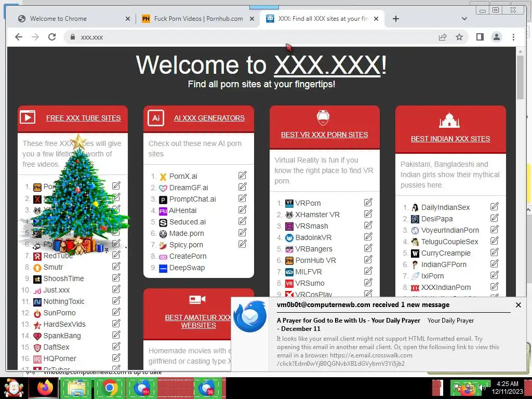Open the Just.xxx list entry
532x399 pixels.
point(56,290)
